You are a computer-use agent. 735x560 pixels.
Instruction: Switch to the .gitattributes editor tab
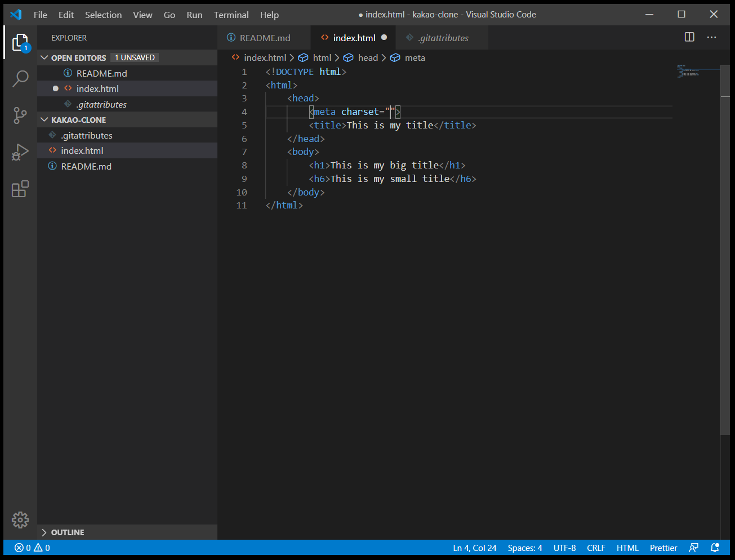[442, 38]
